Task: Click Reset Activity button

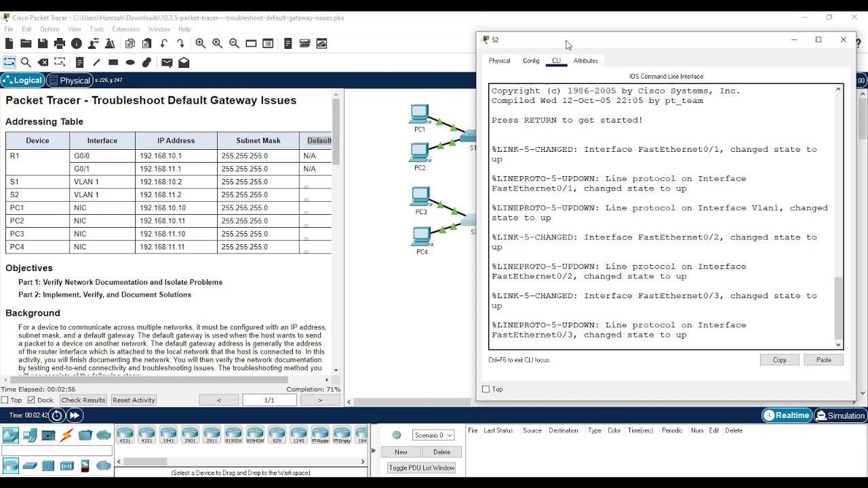Action: (x=134, y=400)
